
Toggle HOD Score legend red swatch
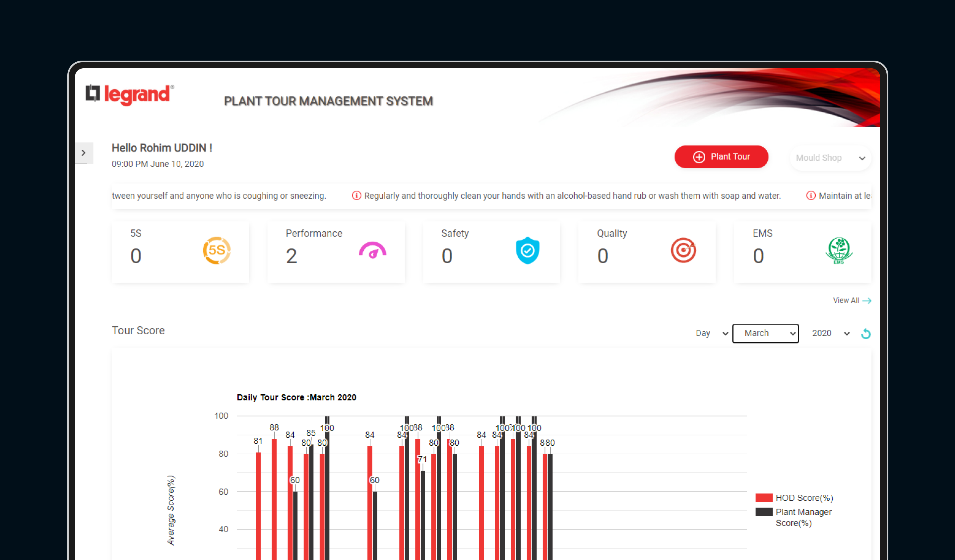764,498
